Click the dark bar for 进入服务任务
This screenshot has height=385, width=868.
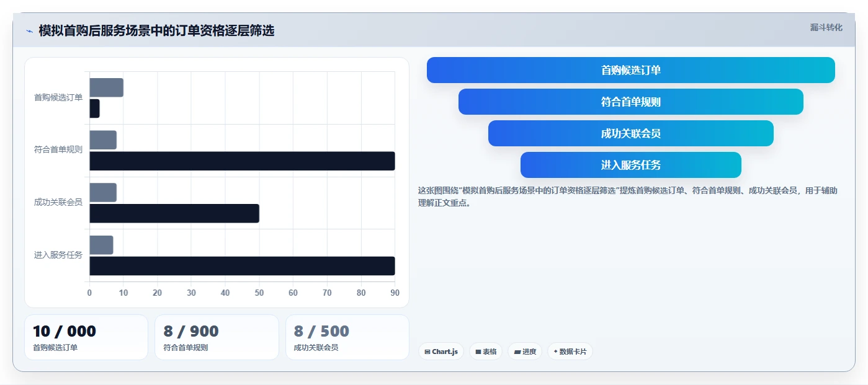(x=242, y=266)
